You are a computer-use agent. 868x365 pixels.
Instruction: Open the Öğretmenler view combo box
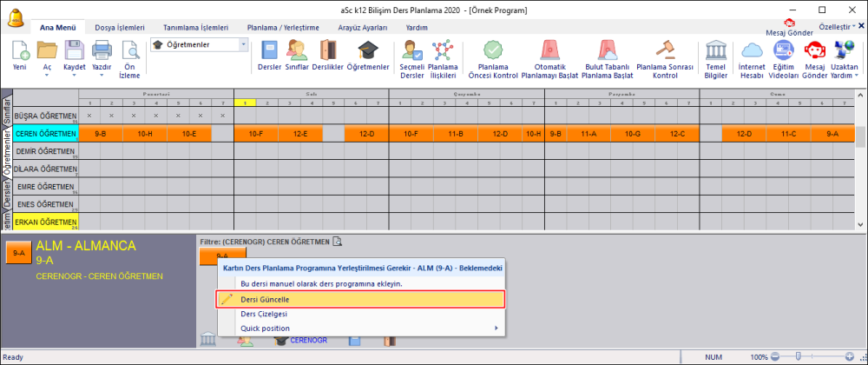(200, 45)
